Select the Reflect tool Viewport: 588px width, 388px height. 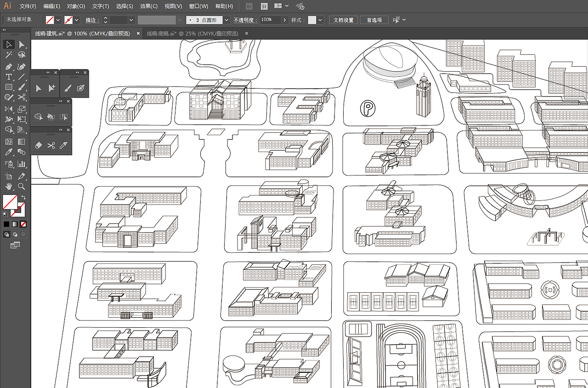pos(9,109)
